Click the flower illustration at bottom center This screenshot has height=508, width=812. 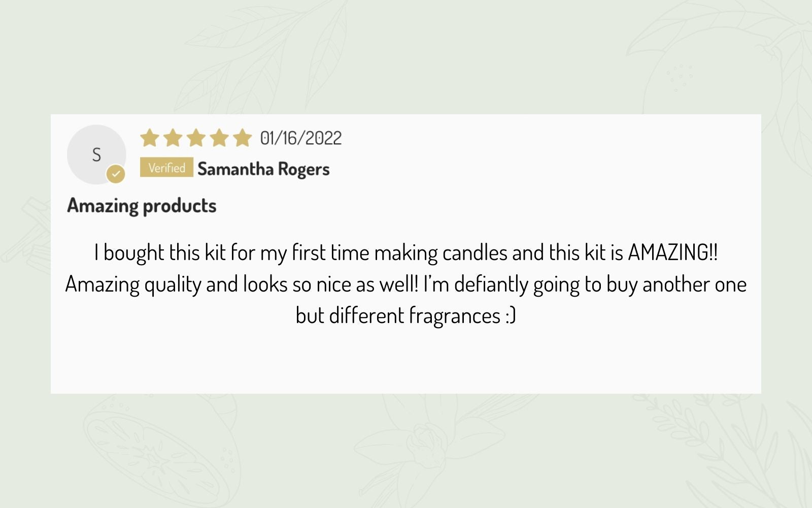[x=431, y=447]
